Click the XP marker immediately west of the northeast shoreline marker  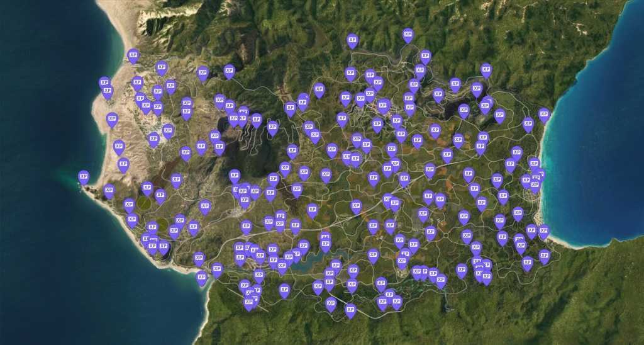528,123
